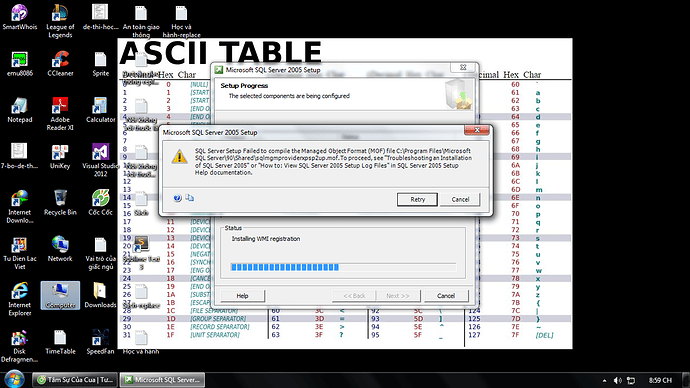
Task: Show hidden system tray icons arrow
Action: coord(605,380)
